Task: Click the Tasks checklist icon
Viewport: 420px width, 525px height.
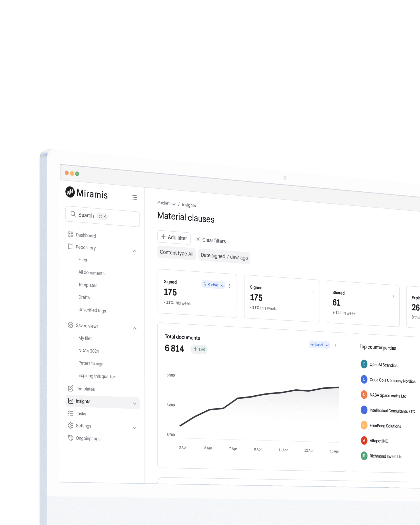Action: point(71,413)
